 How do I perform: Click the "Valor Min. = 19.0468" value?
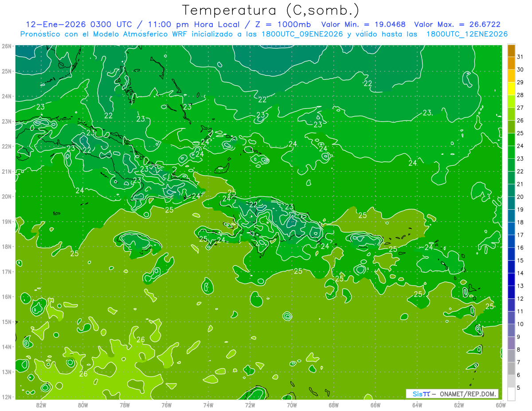(364, 24)
